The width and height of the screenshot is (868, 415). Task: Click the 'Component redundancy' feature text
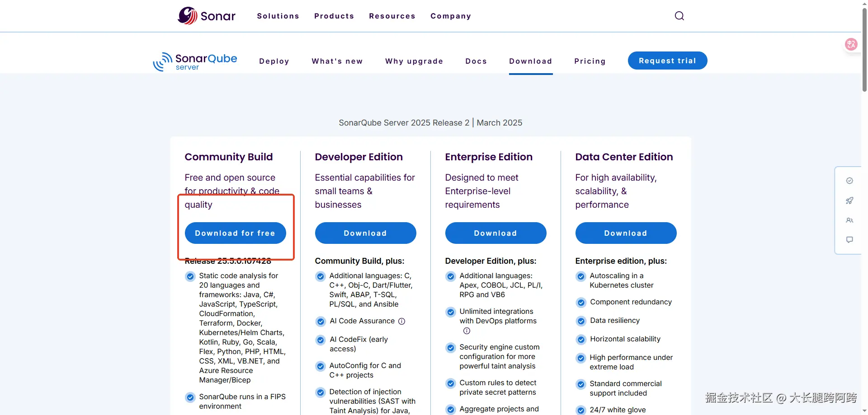point(631,302)
